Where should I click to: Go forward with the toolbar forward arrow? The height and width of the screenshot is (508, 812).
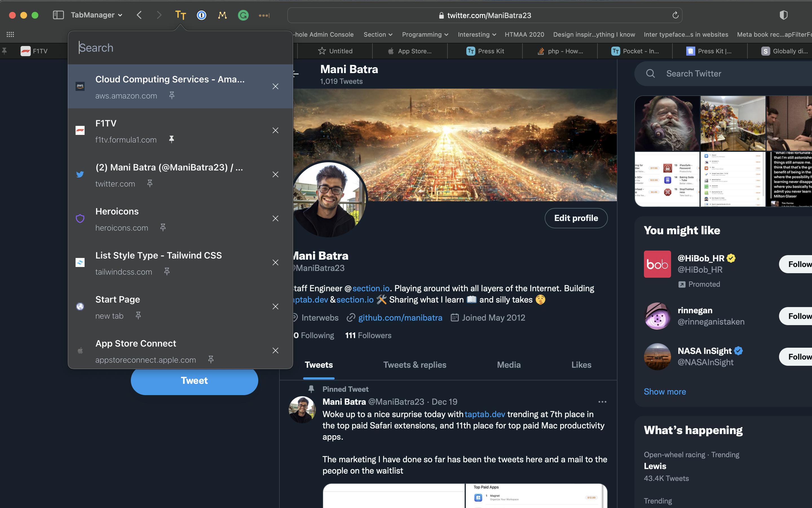pos(159,15)
